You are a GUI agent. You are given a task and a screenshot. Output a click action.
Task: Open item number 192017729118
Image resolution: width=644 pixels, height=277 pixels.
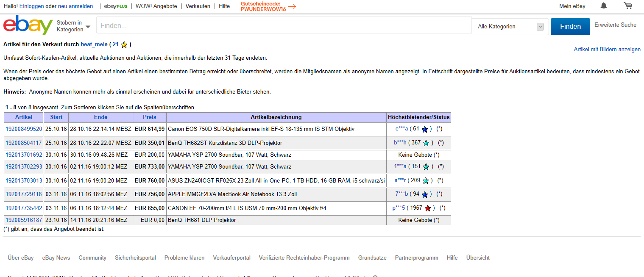coord(24,194)
